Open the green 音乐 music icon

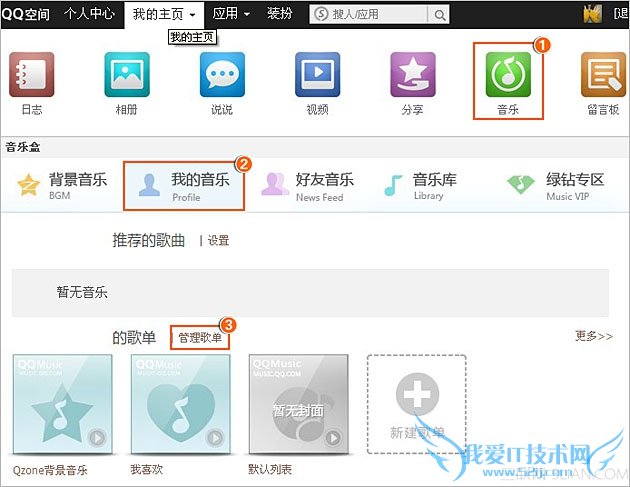(x=508, y=74)
